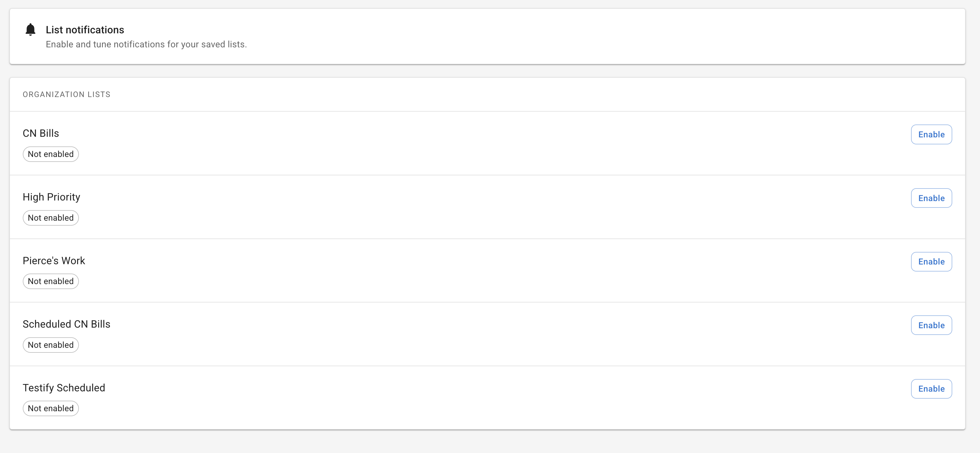The image size is (980, 453).
Task: Click the 'Enable and tune notifications' subtitle
Action: pos(146,44)
